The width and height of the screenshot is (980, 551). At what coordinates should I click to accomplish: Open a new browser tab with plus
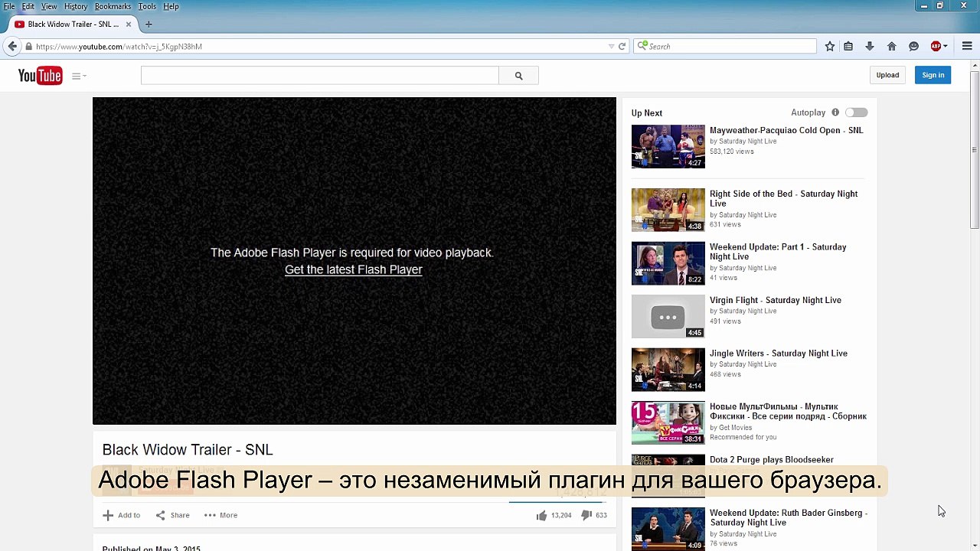pyautogui.click(x=149, y=24)
